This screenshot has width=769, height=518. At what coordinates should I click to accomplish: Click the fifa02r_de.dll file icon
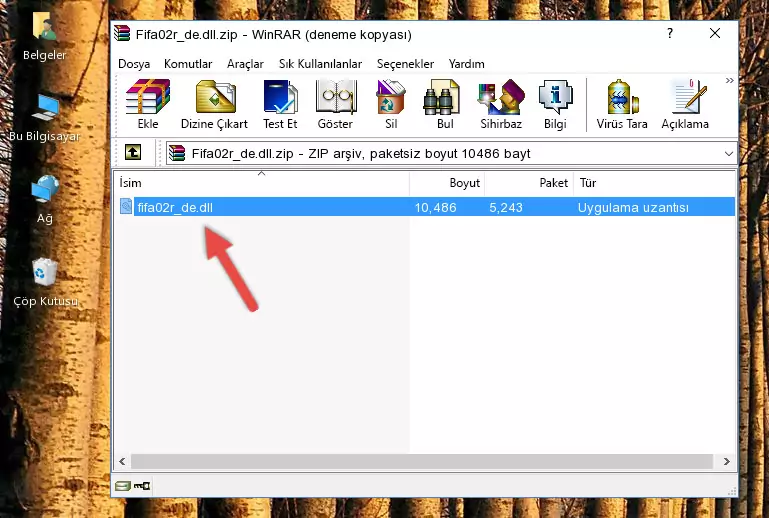pos(126,207)
